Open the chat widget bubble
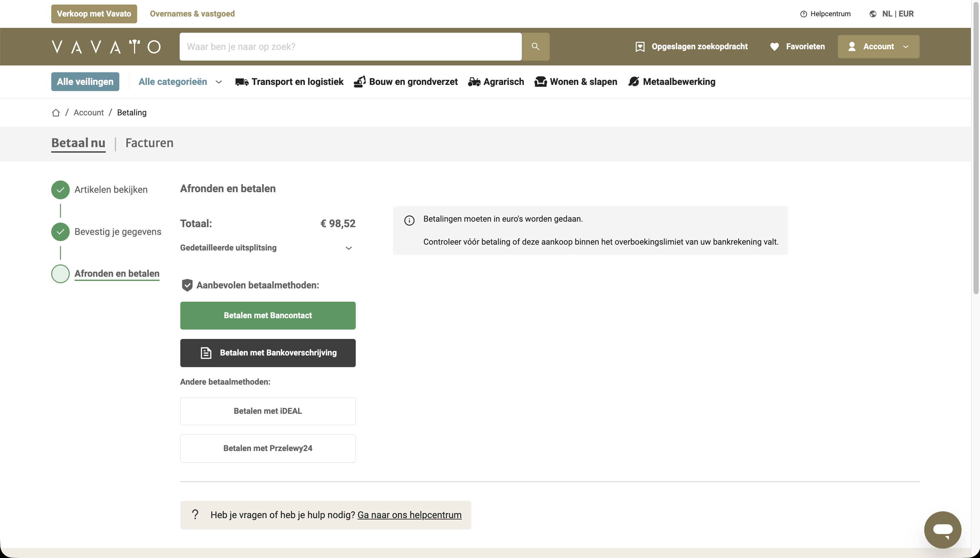Screen dimensions: 980x558 (x=942, y=529)
